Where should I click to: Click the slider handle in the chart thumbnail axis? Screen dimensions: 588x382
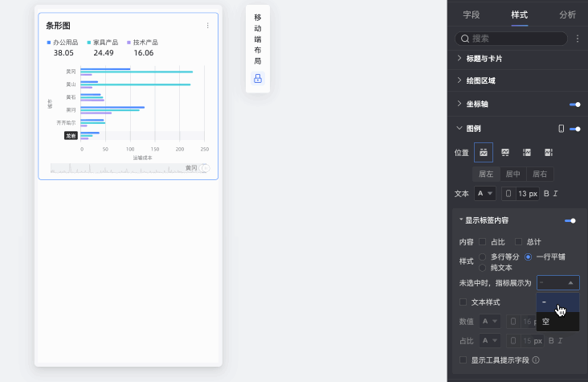coord(205,168)
